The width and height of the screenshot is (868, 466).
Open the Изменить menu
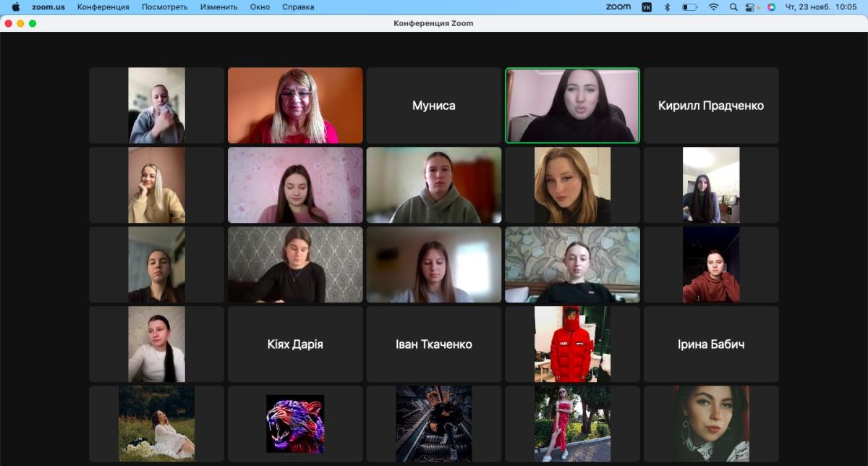click(218, 7)
